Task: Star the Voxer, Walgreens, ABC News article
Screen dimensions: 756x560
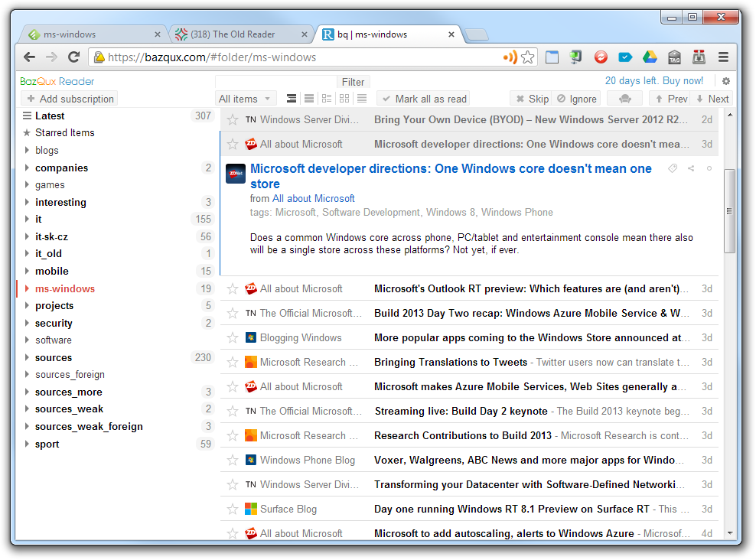Action: tap(233, 461)
